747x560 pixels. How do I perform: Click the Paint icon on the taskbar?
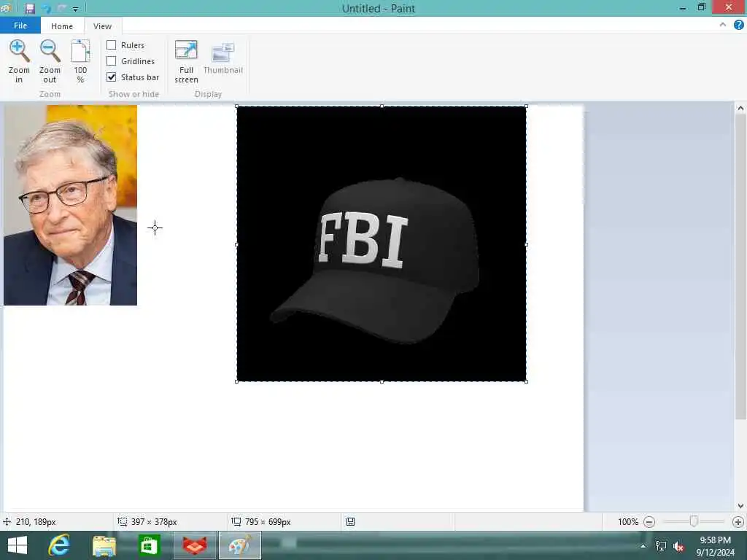click(x=239, y=545)
